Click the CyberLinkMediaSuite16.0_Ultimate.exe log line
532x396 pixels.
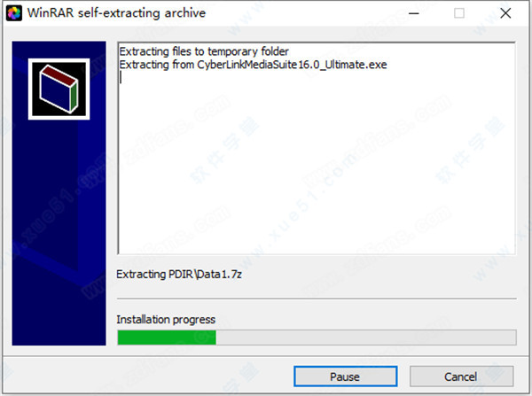(253, 65)
